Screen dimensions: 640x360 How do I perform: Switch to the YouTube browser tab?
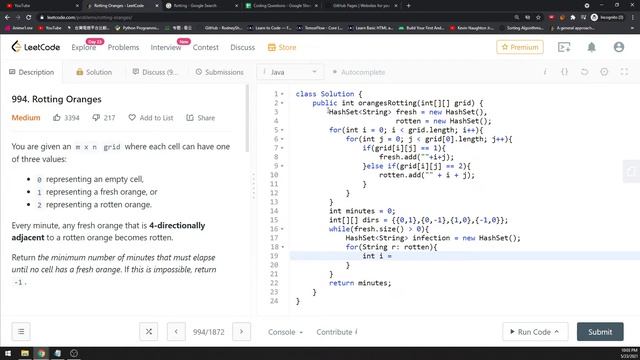click(41, 6)
